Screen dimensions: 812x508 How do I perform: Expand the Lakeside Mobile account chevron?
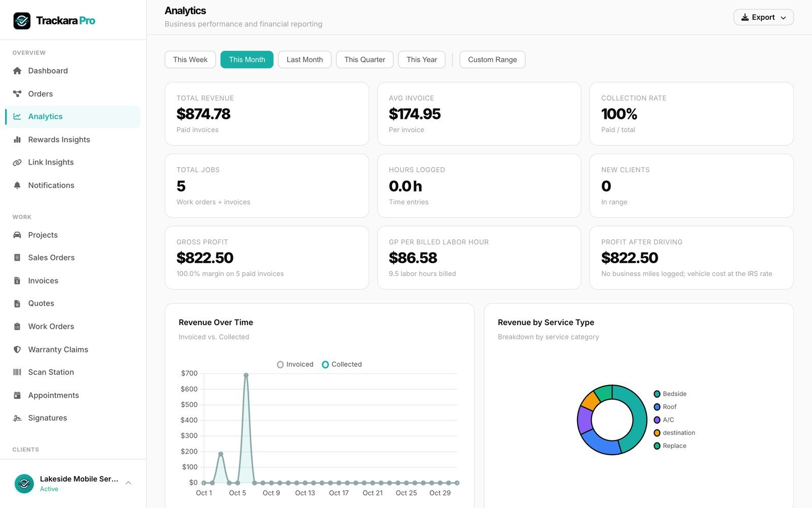(128, 483)
